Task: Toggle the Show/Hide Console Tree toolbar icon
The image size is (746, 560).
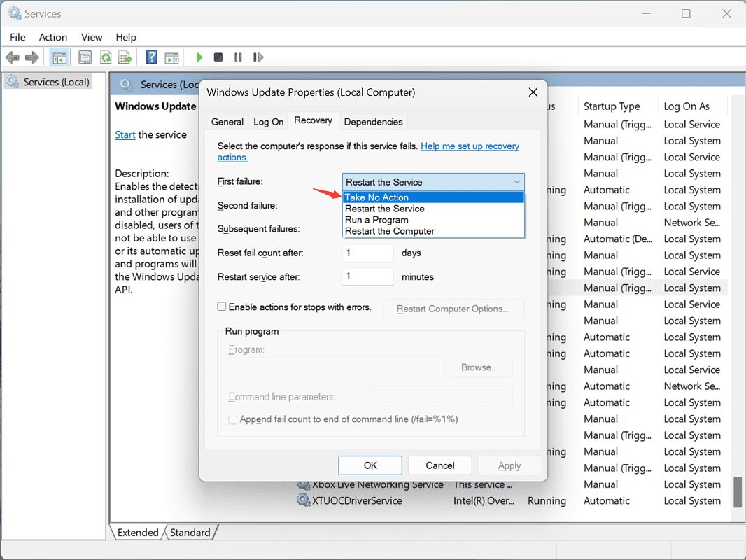Action: coord(59,57)
